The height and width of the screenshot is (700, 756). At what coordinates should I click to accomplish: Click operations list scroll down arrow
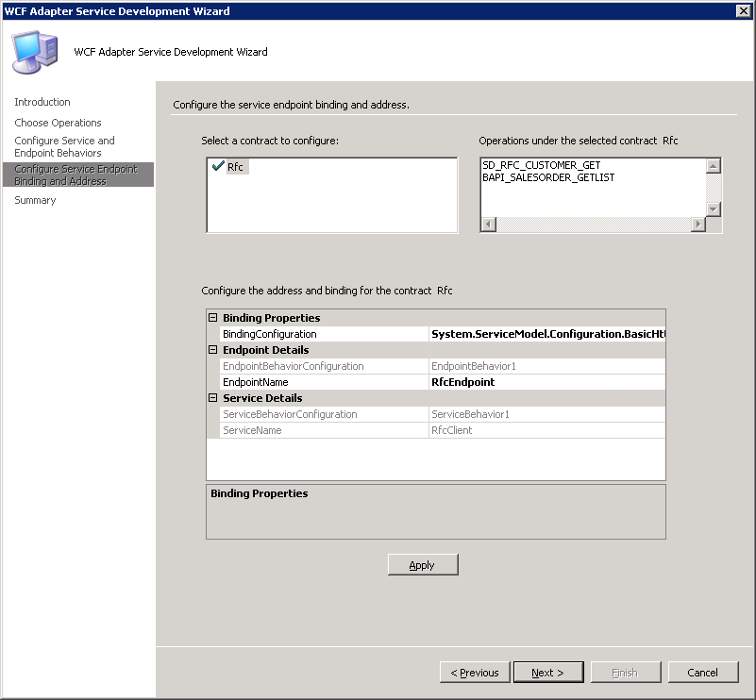[714, 209]
